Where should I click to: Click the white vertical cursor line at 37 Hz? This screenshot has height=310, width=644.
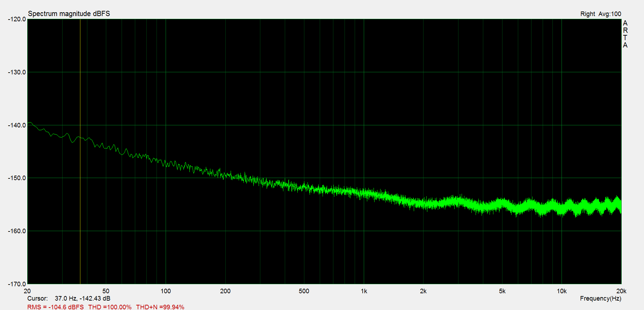pyautogui.click(x=80, y=152)
